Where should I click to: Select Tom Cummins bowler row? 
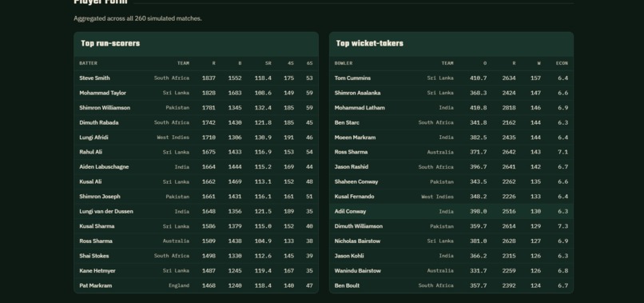tap(451, 78)
